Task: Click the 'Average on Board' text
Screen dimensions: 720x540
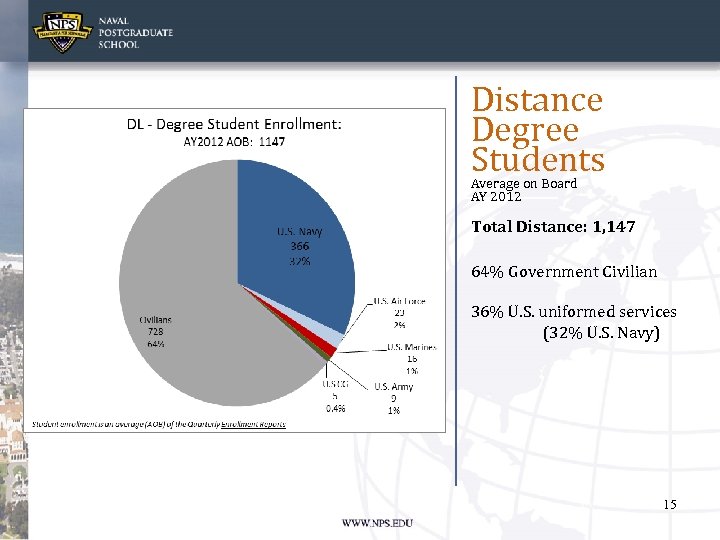Action: tap(524, 183)
